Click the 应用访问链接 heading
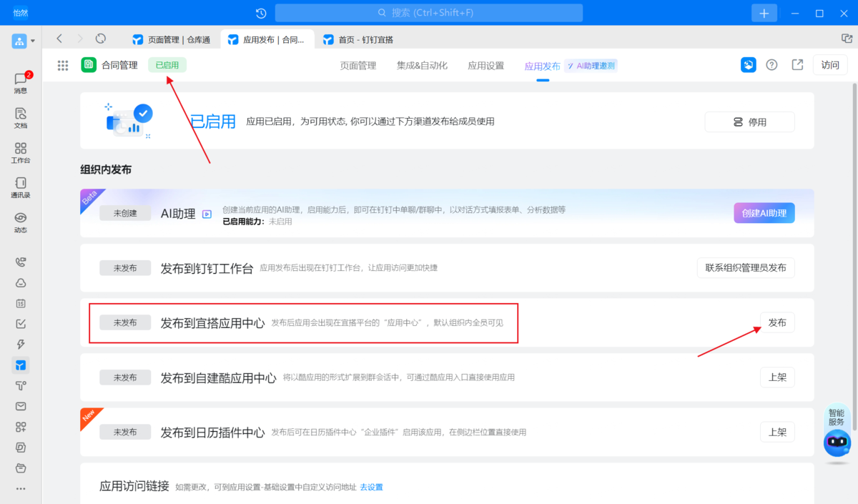This screenshot has width=858, height=504. [134, 487]
